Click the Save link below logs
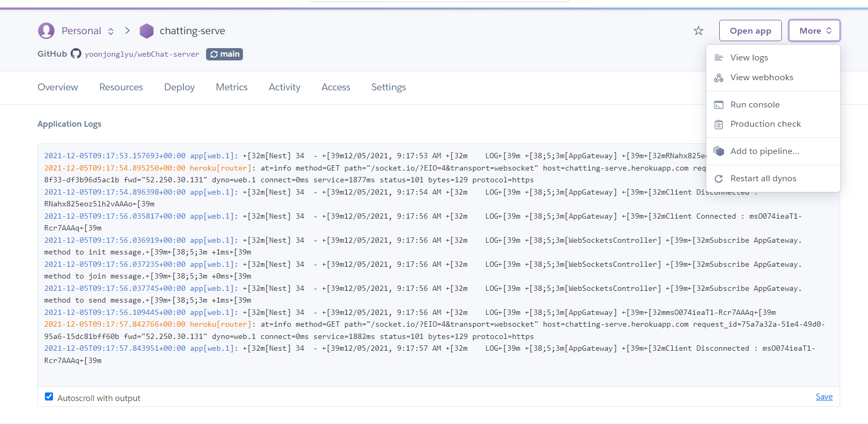This screenshot has height=424, width=868. point(824,397)
